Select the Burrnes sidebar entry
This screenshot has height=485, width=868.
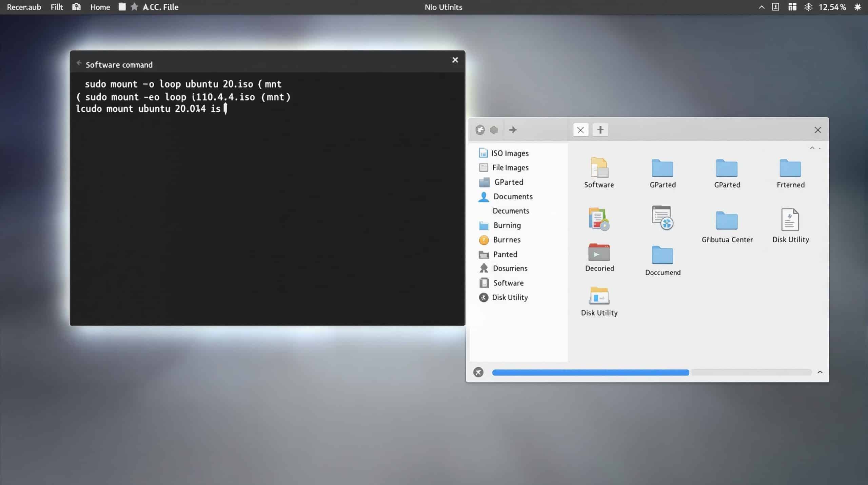(507, 240)
